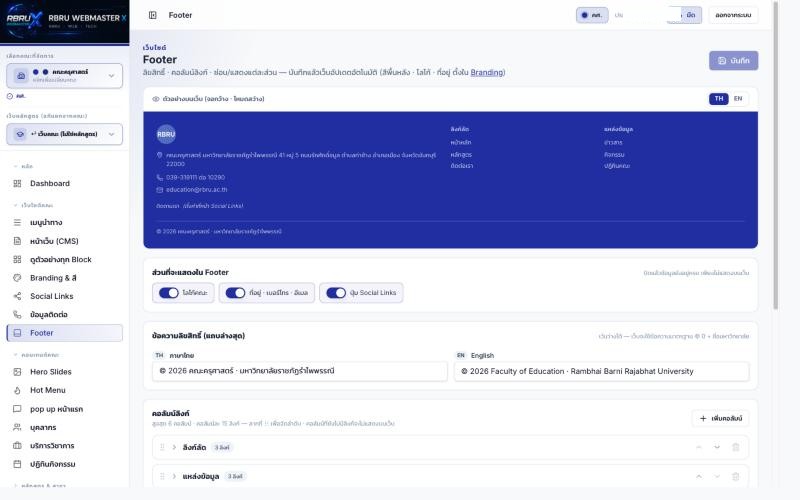800x500 pixels.
Task: Open the faculty selector dropdown
Action: 64,76
